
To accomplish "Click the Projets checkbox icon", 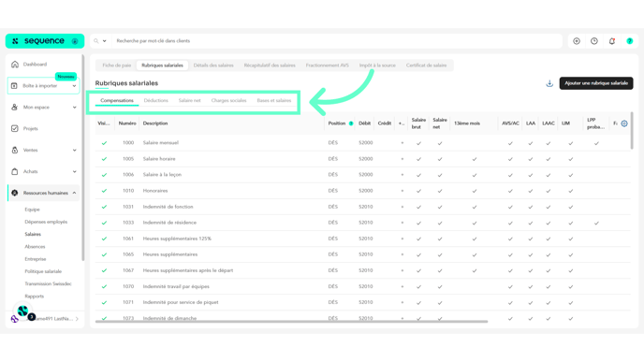I will pyautogui.click(x=15, y=128).
